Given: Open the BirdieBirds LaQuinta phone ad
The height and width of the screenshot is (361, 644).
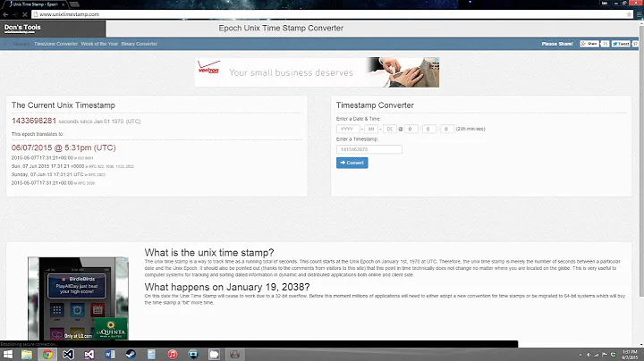Looking at the screenshot, I should [78, 298].
